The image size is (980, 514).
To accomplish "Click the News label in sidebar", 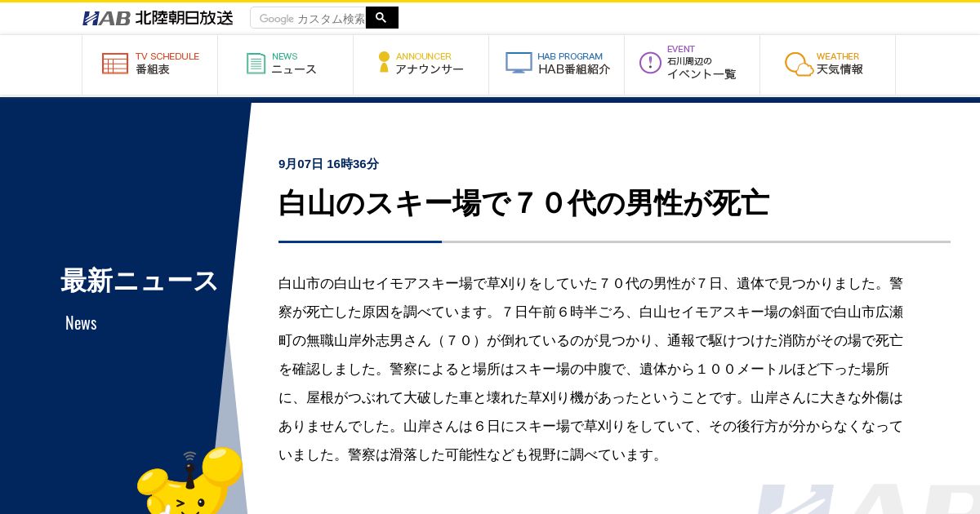I will tap(81, 323).
